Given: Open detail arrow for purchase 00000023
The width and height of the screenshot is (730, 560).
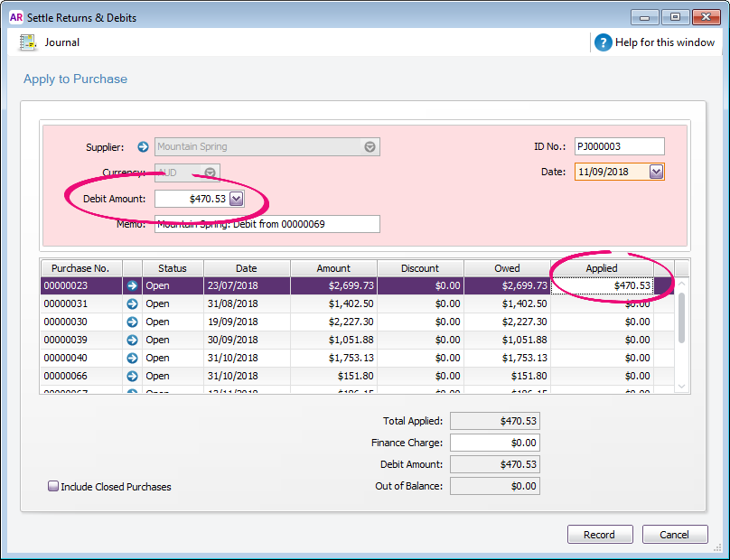Looking at the screenshot, I should point(133,285).
